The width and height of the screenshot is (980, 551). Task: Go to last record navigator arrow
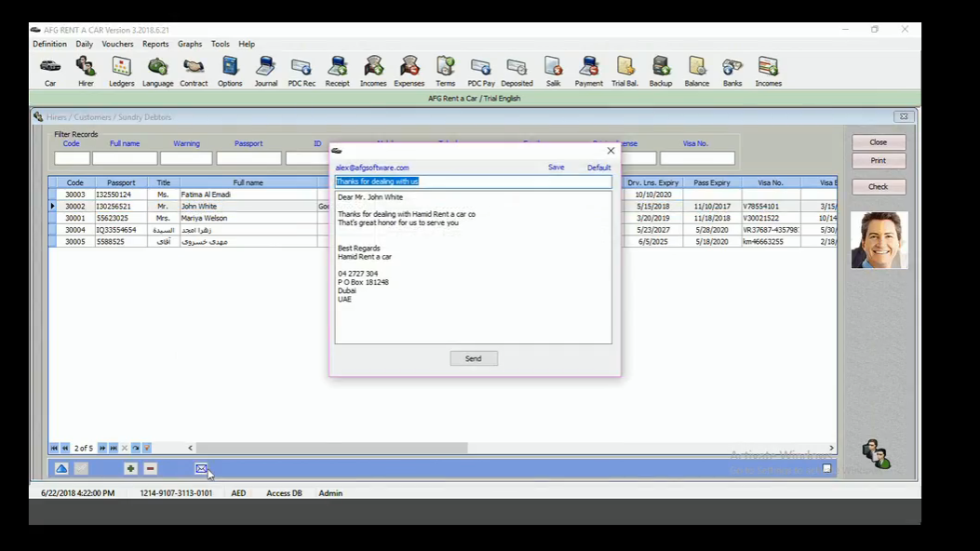(114, 448)
